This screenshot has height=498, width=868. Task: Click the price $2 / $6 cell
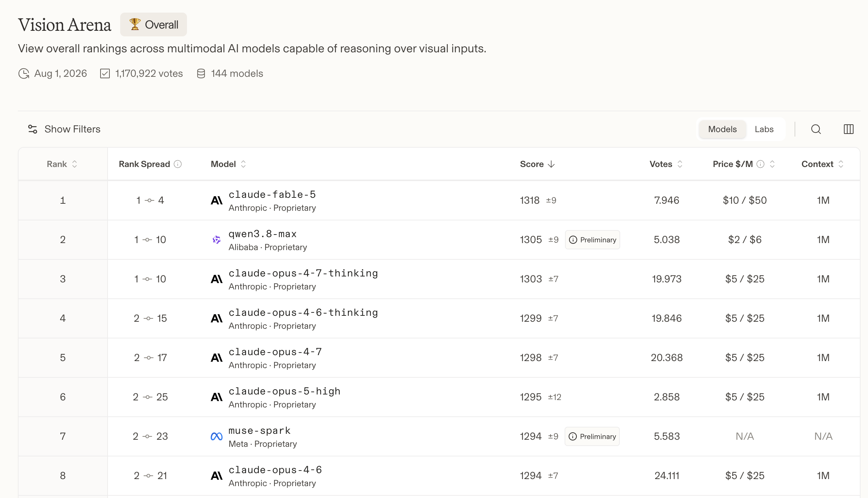tap(745, 240)
